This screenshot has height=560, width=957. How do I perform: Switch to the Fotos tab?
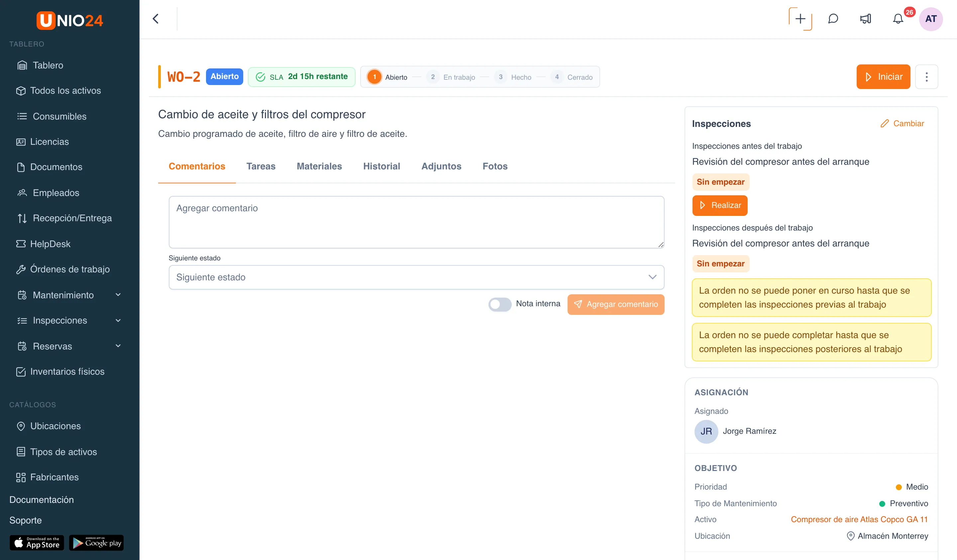click(495, 166)
